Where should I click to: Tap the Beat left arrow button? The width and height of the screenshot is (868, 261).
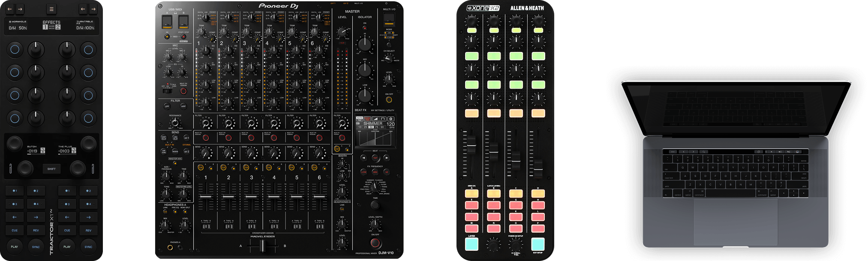364,158
